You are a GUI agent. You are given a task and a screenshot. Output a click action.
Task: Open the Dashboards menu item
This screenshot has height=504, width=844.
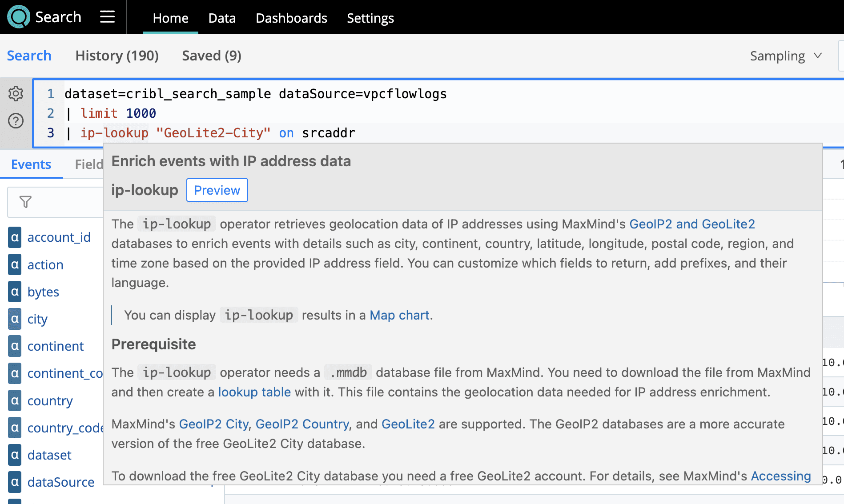[291, 18]
